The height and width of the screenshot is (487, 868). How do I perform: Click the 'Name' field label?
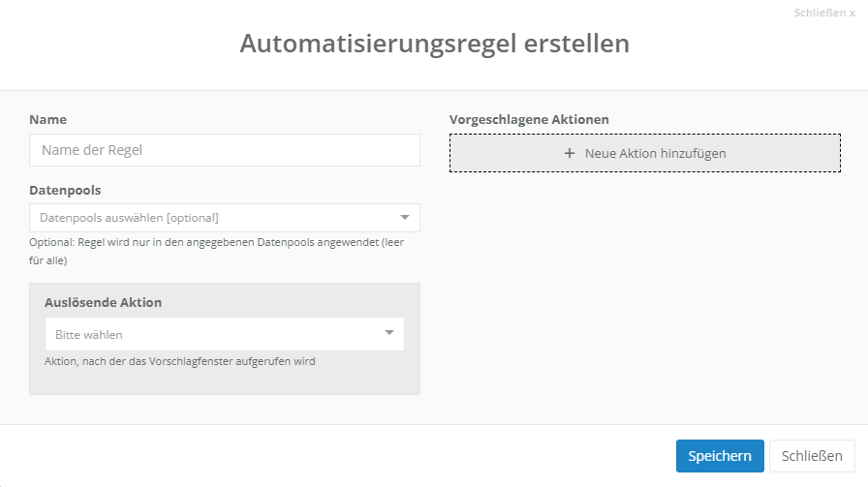click(48, 119)
